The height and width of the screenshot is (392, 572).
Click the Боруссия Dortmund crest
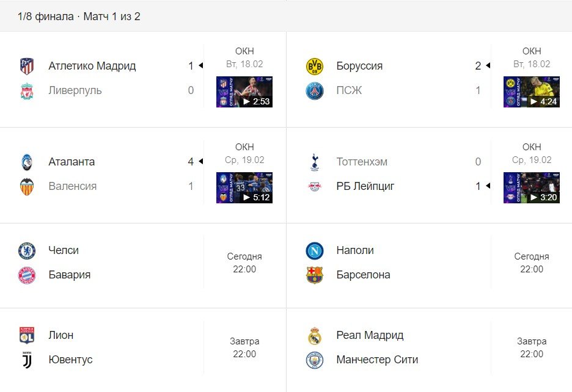coord(314,65)
